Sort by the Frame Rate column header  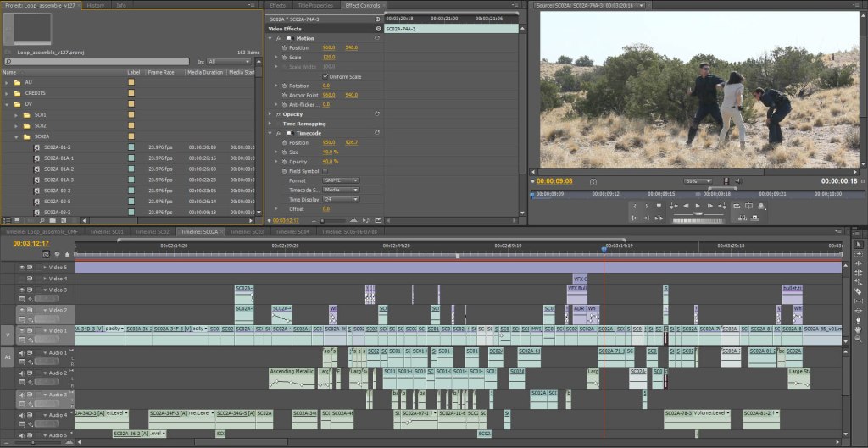coord(161,72)
